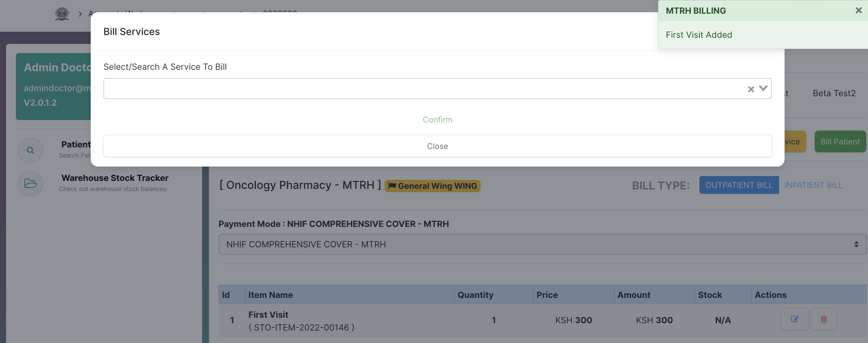
Task: Click the clear X button in service search
Action: [751, 88]
